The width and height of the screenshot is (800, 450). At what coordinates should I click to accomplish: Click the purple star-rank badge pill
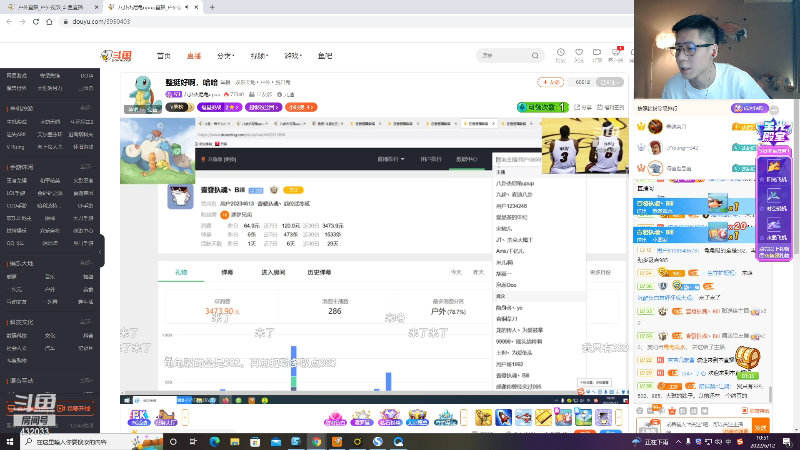pyautogui.click(x=219, y=107)
